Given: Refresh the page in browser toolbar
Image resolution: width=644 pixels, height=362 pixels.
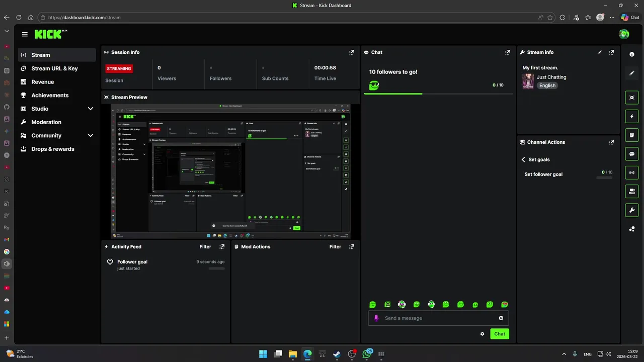Looking at the screenshot, I should 19,17.
